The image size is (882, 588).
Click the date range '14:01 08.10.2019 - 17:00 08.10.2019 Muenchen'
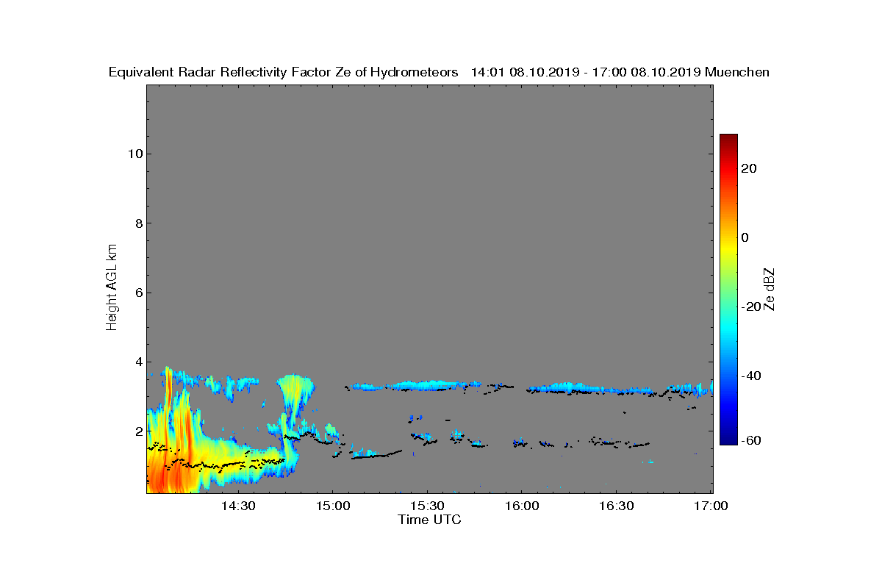[x=620, y=72]
